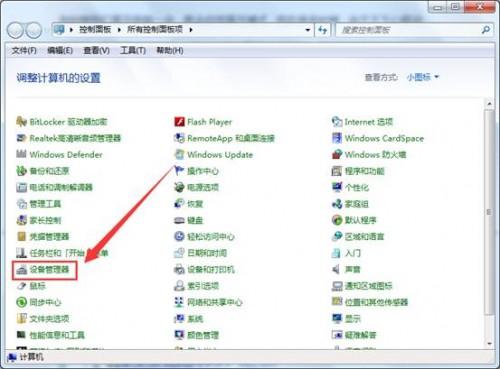500x369 pixels.
Task: Click the 控制面板 breadcrumb segment
Action: tap(95, 30)
